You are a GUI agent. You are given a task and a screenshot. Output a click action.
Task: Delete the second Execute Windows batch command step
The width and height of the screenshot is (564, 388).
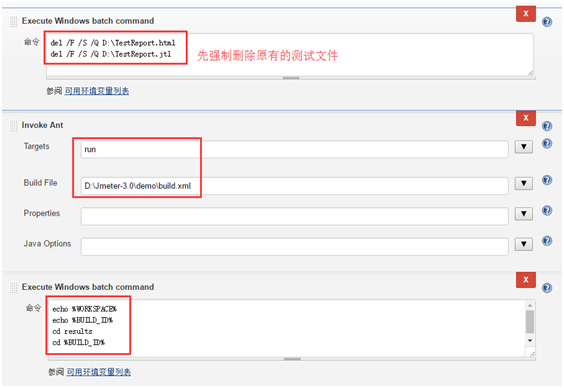pyautogui.click(x=526, y=279)
